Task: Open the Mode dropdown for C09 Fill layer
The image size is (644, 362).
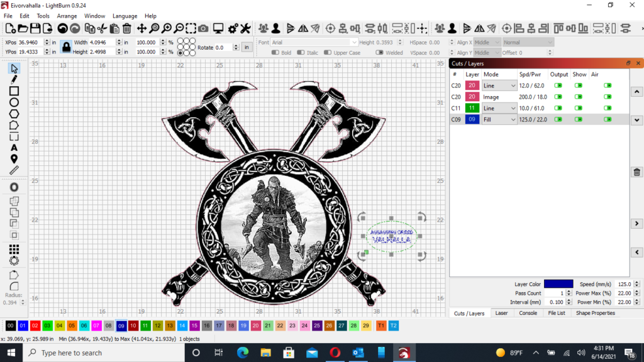Action: point(499,119)
